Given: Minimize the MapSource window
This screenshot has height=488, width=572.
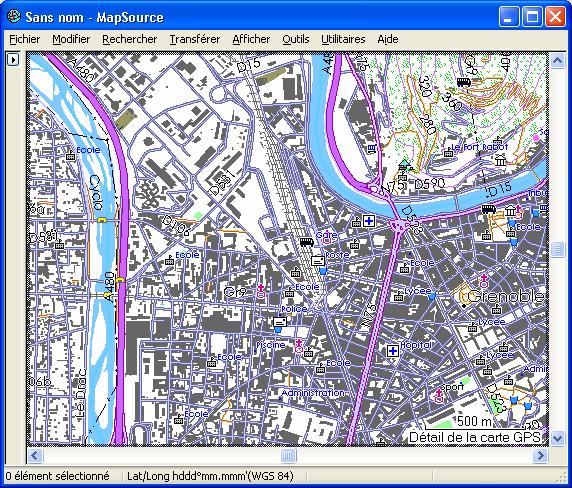Looking at the screenshot, I should tap(509, 17).
